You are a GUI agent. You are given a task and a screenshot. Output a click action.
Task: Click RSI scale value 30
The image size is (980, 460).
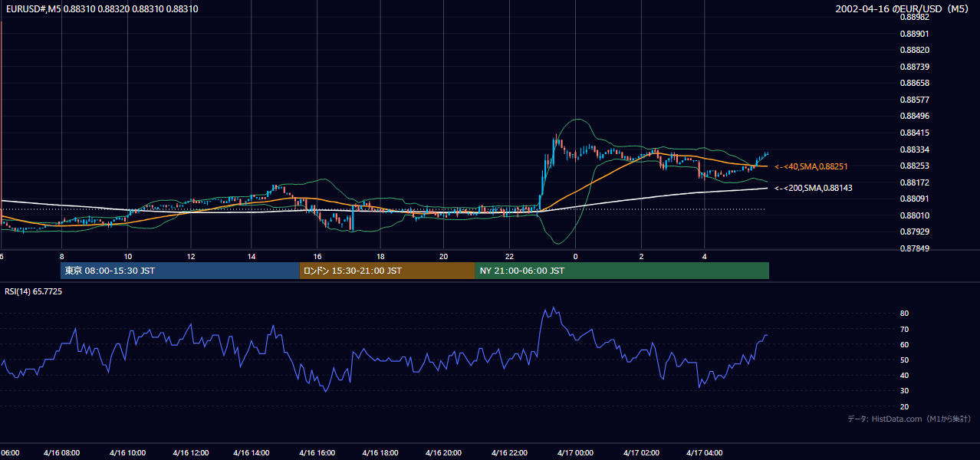point(904,391)
